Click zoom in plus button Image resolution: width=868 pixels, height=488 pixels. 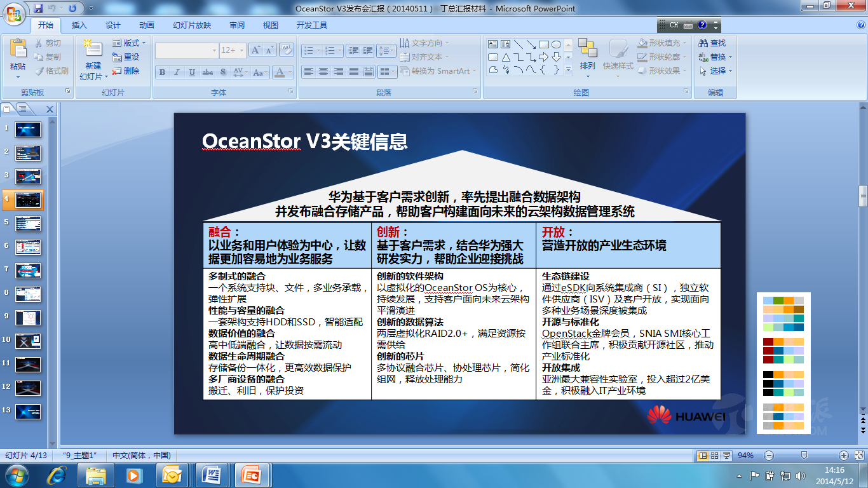[844, 456]
